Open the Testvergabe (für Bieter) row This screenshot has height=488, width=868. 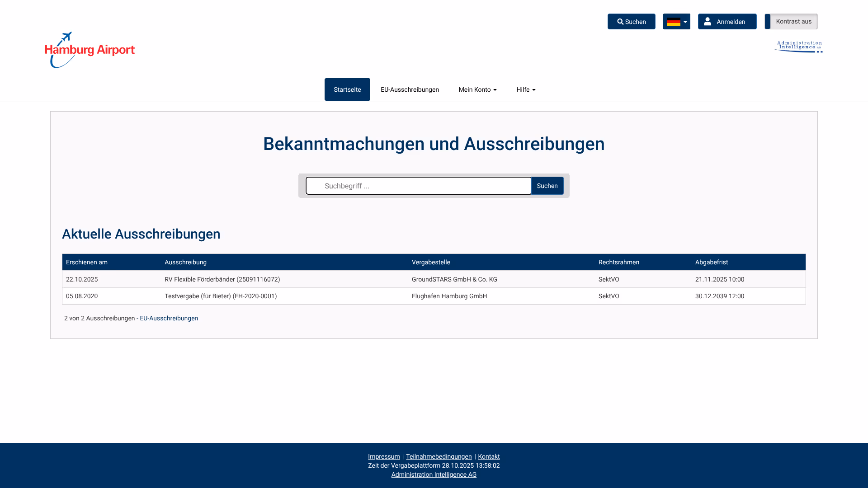click(x=221, y=296)
